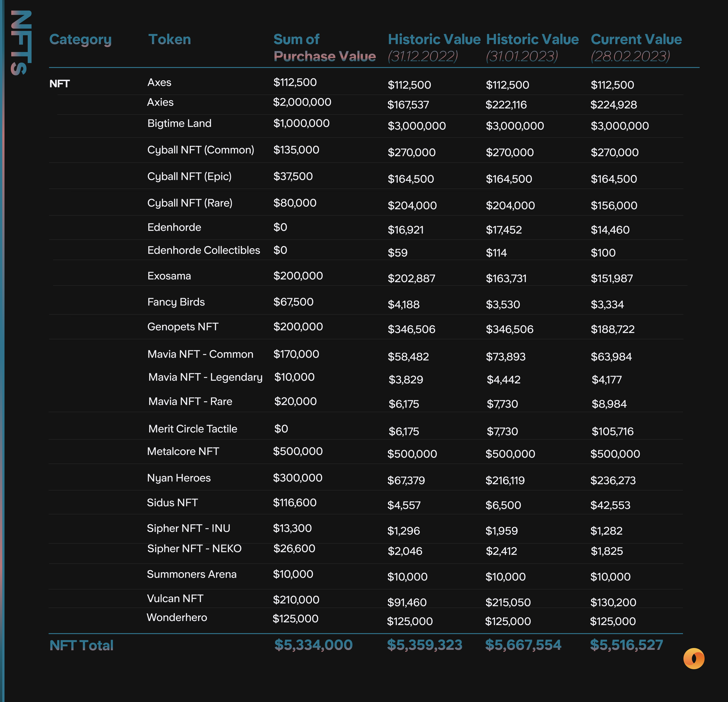Click the Category column header
Screen dimensions: 728x702
(x=80, y=40)
